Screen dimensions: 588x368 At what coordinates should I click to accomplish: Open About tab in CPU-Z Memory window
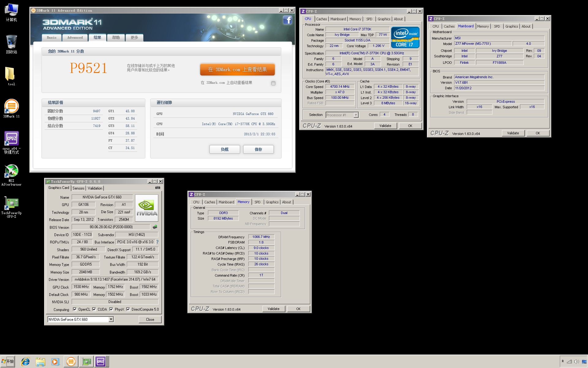pos(286,202)
